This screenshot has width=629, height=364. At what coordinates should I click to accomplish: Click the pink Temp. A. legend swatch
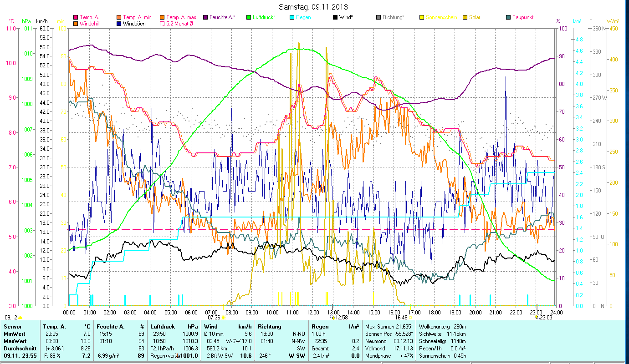(x=76, y=17)
